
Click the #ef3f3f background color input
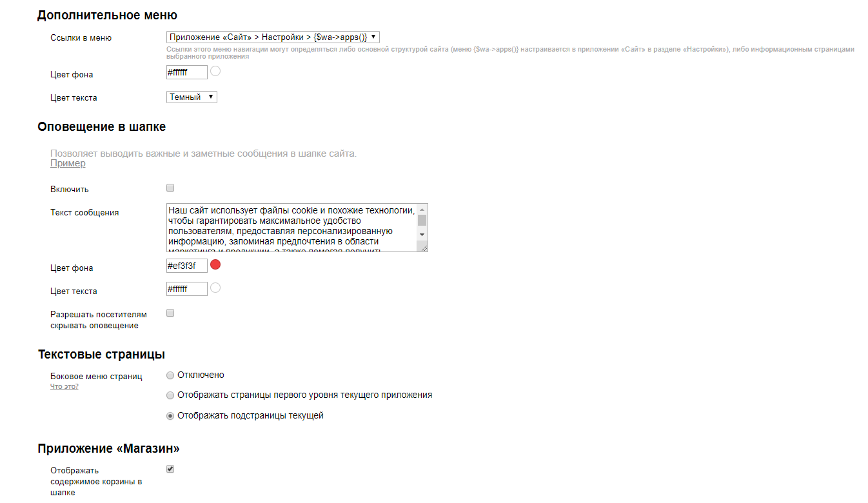[x=187, y=266]
